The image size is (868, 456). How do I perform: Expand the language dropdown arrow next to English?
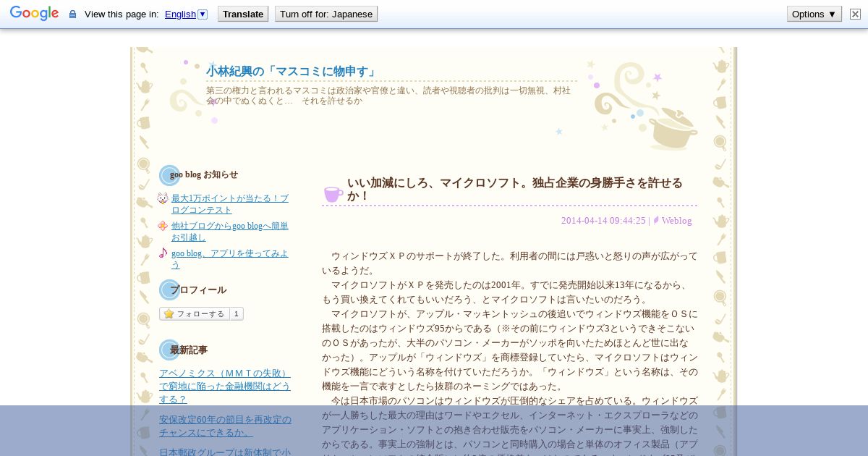[x=203, y=14]
